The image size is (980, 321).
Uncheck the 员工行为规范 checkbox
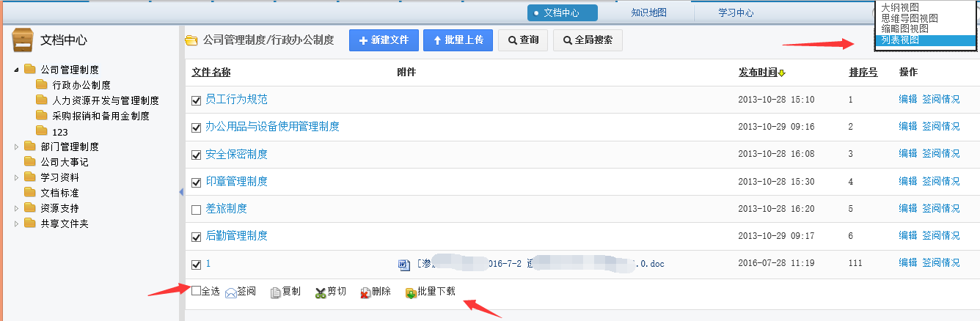tap(196, 100)
